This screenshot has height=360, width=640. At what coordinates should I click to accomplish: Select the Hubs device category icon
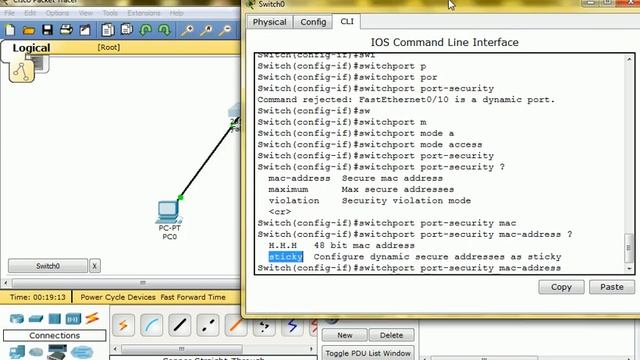click(54, 319)
